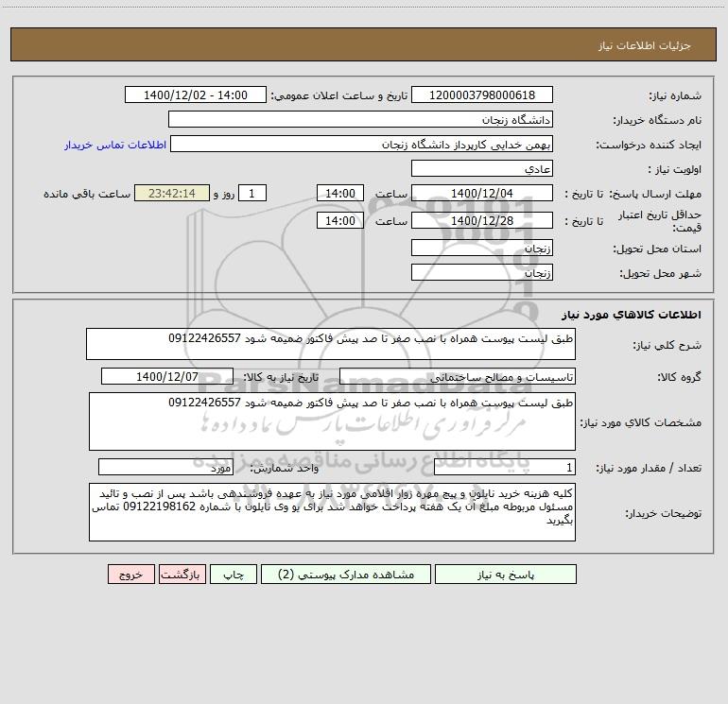The height and width of the screenshot is (704, 728).
Task: Click the buyer name field دانشگاه زنجان
Action: click(x=360, y=119)
